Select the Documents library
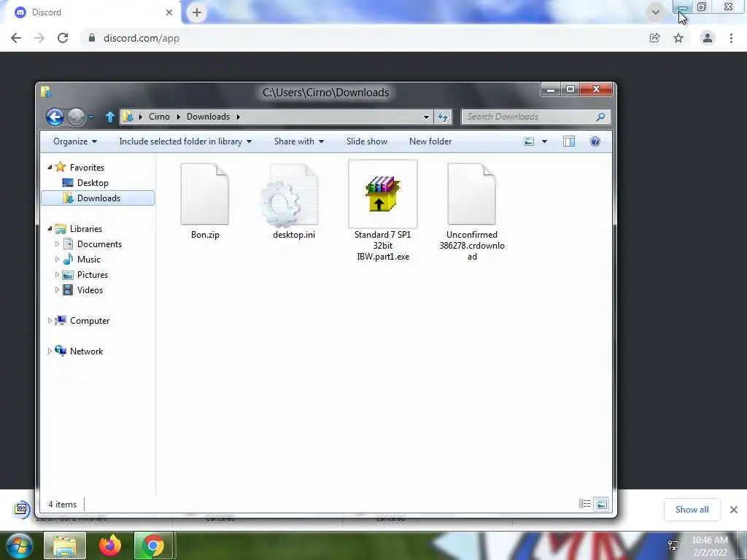This screenshot has height=560, width=747. (99, 244)
